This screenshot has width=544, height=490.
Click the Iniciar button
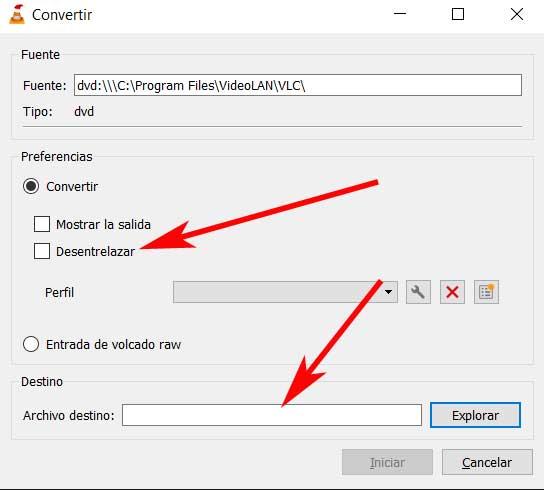pyautogui.click(x=387, y=462)
